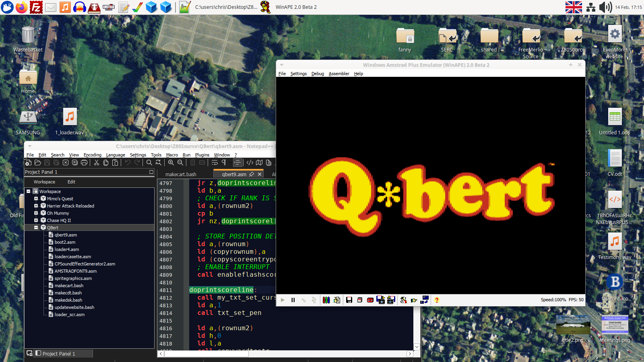This screenshot has height=362, width=644.
Task: Click the scroll-down arrow of the editor scrollbar
Action: (417, 347)
